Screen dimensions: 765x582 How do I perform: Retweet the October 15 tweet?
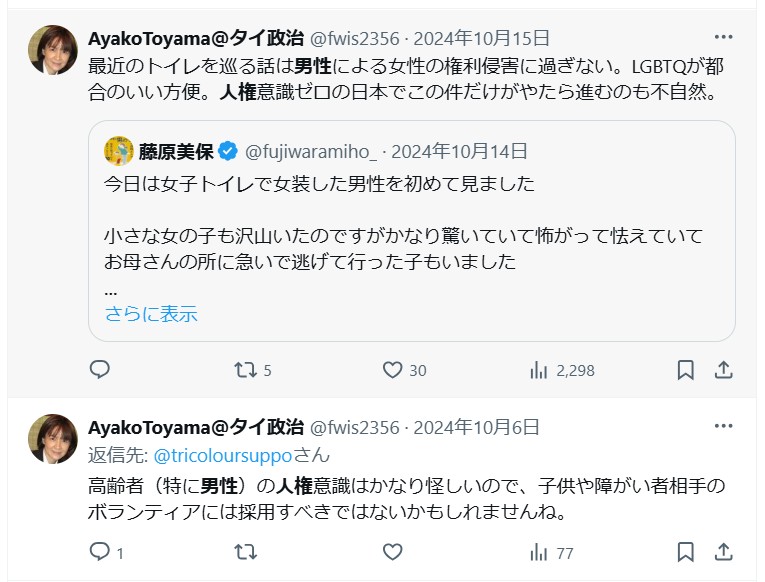click(245, 370)
